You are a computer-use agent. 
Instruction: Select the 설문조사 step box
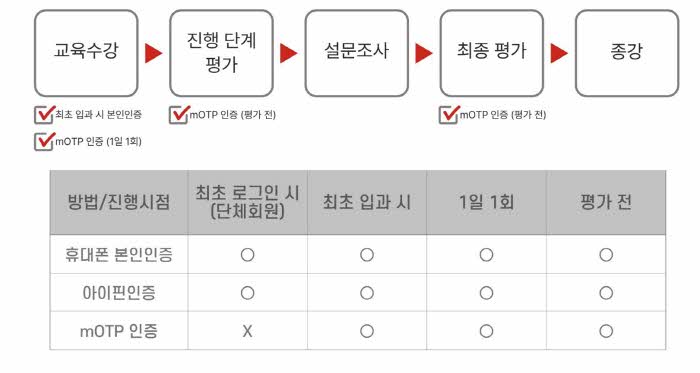357,53
